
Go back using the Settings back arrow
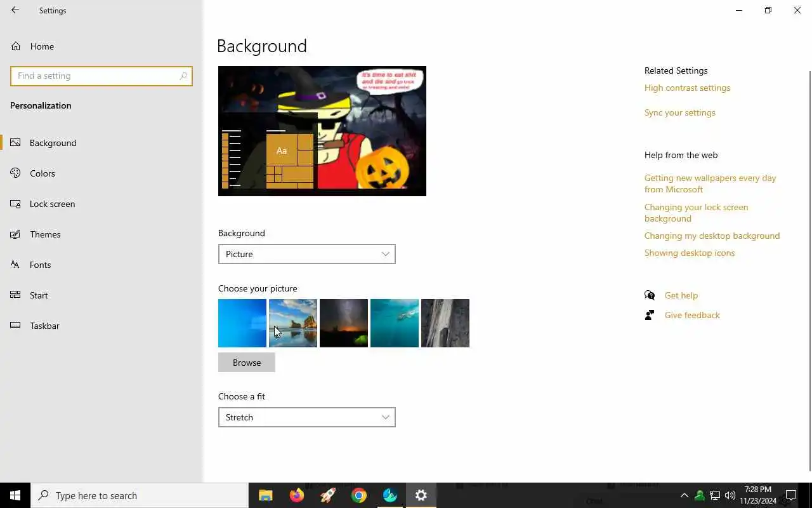click(15, 10)
